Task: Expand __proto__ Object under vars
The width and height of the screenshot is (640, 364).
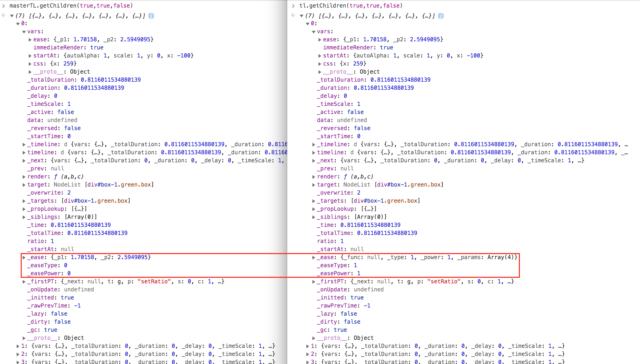Action: [30, 72]
